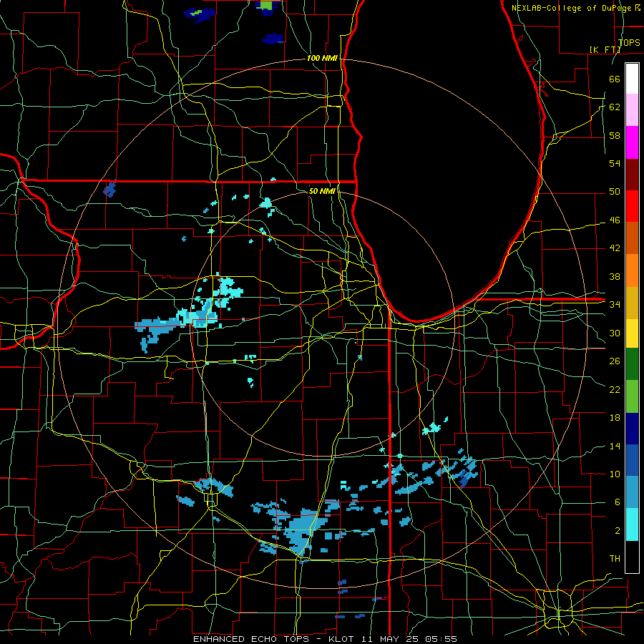Click the "30" scale value
The width and height of the screenshot is (644, 644).
click(x=615, y=333)
